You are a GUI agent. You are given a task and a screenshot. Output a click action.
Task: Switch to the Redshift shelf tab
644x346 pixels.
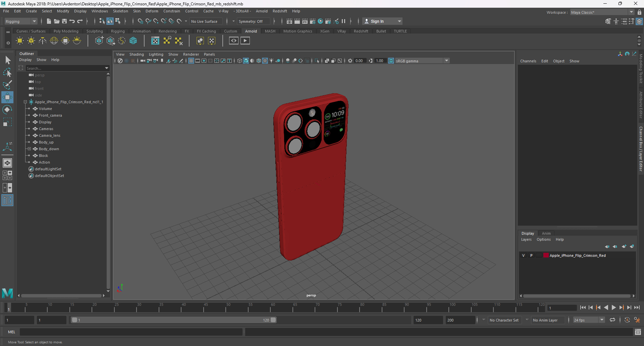click(361, 31)
